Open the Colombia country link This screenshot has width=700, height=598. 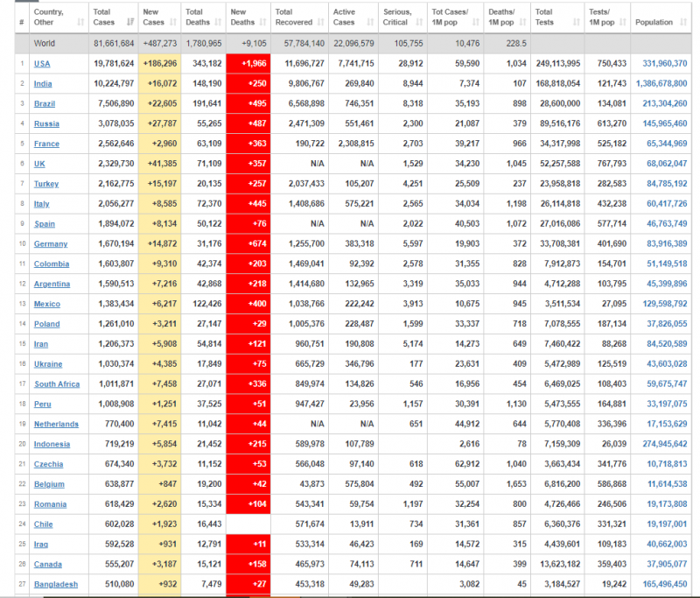coord(52,264)
